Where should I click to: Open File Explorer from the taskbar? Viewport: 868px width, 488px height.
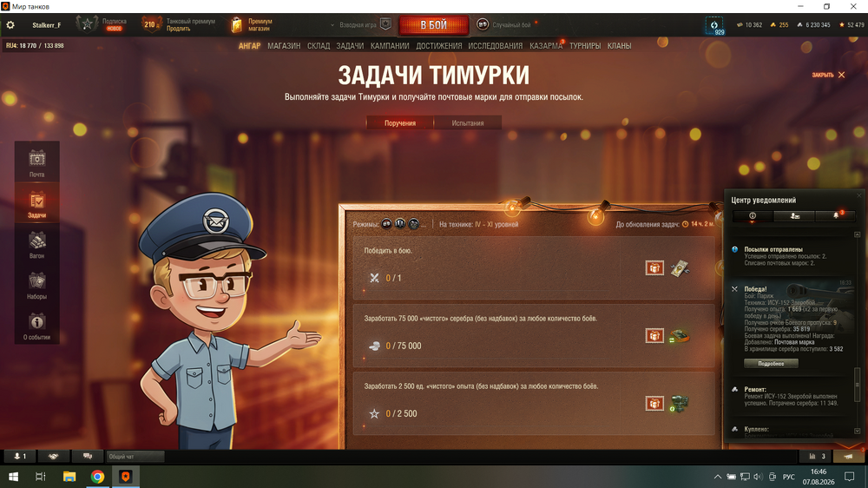[x=69, y=477]
